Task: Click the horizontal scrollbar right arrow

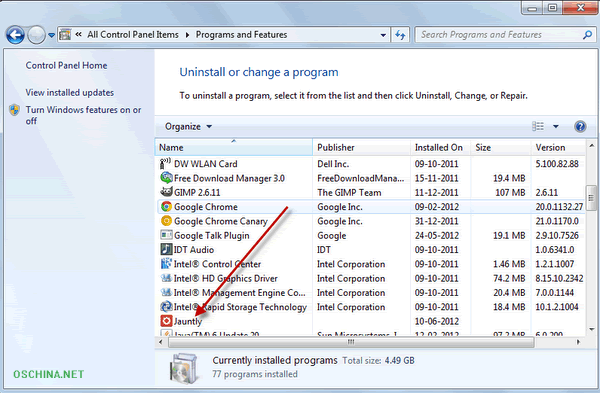Action: (578, 342)
